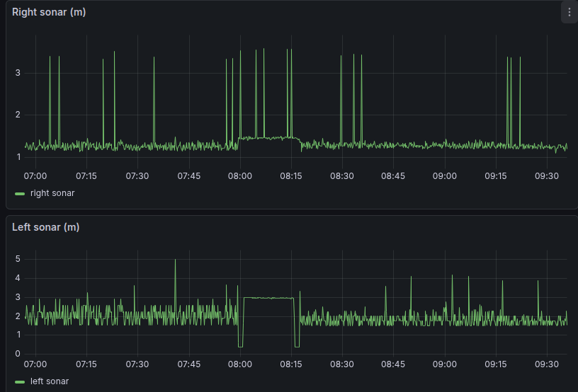
Task: Click 07:00 label on Right sonar time axis
Action: coord(35,176)
